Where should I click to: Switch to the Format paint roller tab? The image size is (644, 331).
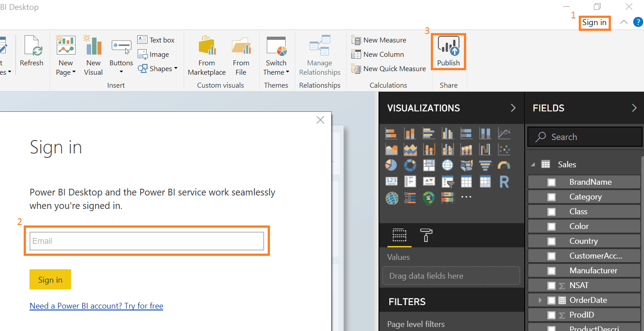(x=426, y=235)
